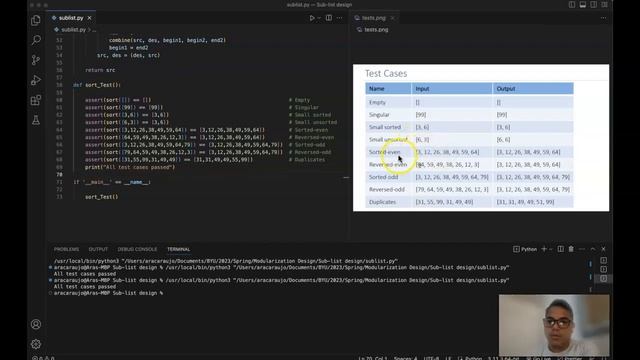Select the third highlighted terminal in the list
This screenshot has width=640, height=360.
[603, 278]
